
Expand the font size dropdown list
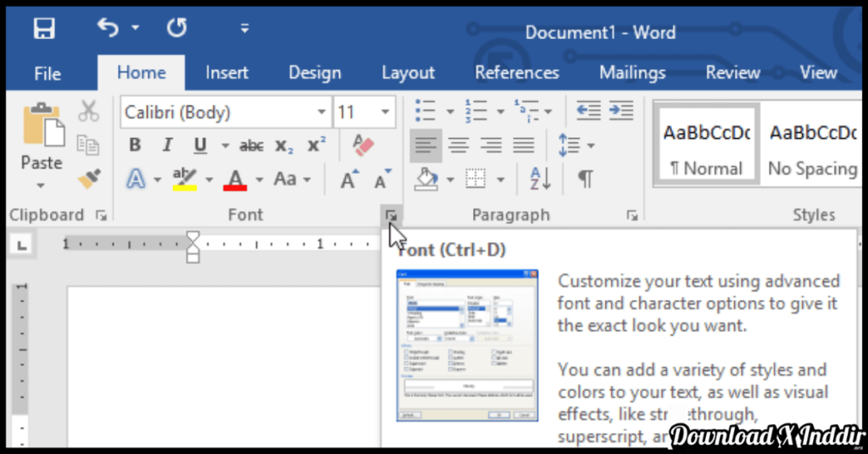pos(386,113)
